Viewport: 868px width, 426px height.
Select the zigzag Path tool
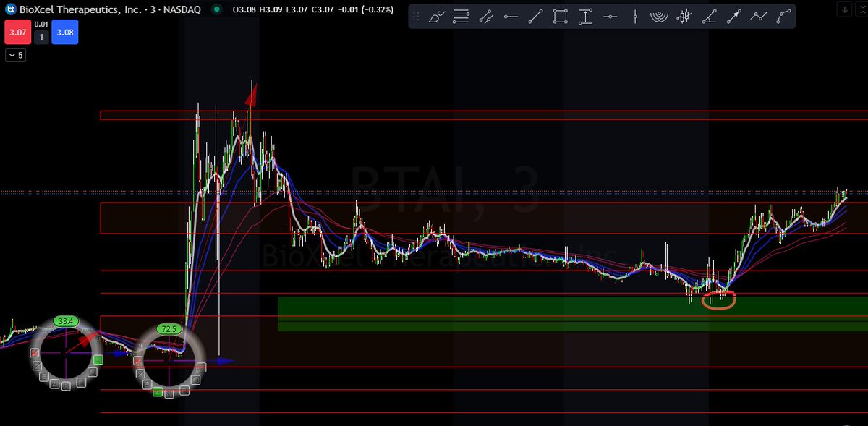[x=758, y=17]
